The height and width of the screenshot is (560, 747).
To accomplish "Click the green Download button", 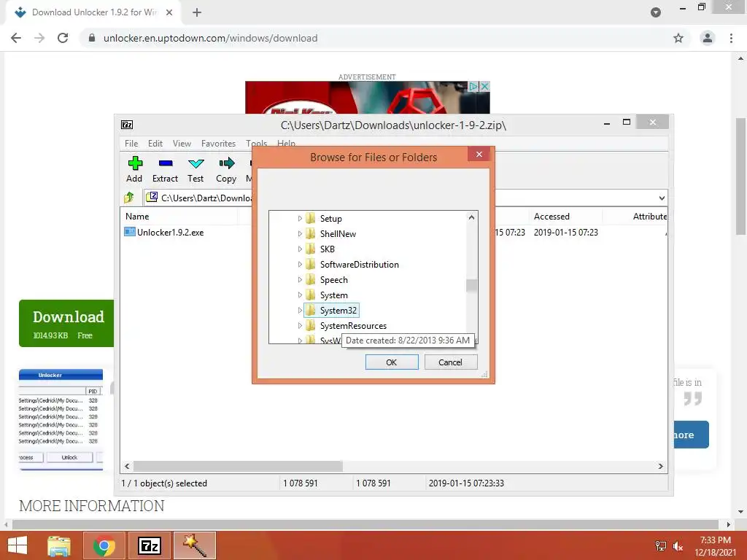I will [x=66, y=323].
